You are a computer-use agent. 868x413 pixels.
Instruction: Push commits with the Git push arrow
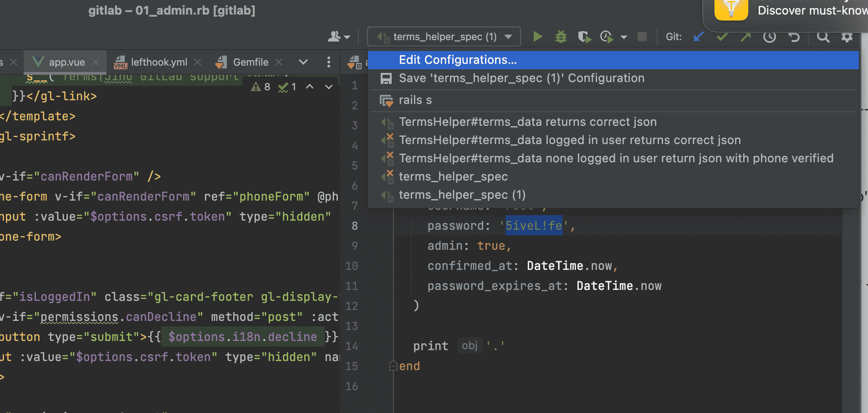coord(745,37)
